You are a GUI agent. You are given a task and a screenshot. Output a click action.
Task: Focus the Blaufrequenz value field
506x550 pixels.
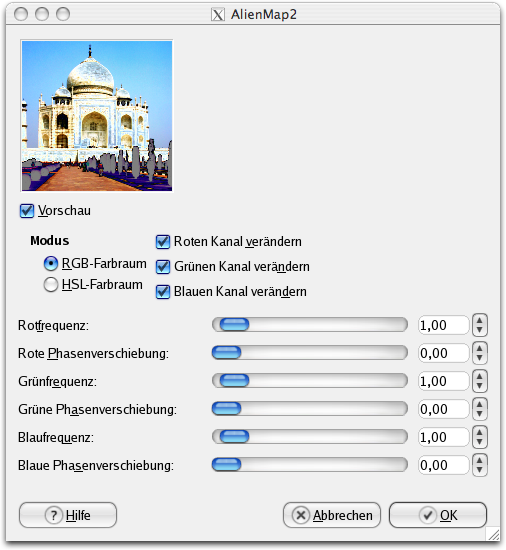444,437
